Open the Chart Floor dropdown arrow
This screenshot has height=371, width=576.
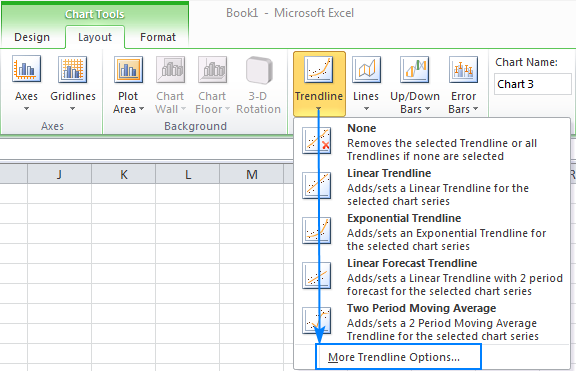227,109
